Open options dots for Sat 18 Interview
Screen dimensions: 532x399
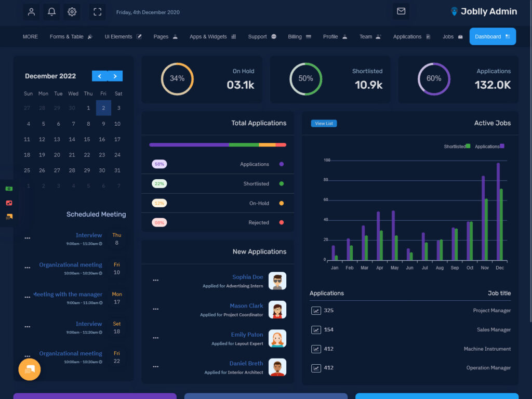[x=28, y=327]
